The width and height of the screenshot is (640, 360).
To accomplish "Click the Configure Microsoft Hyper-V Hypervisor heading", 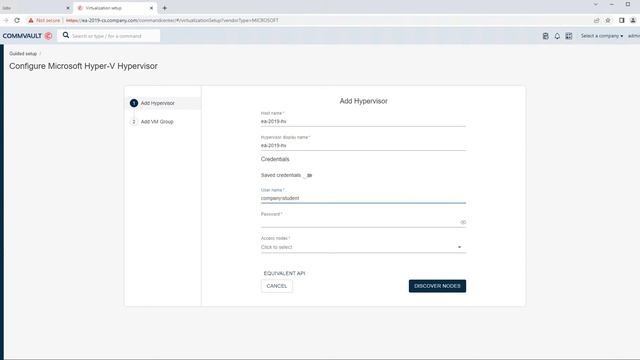I will coord(83,66).
